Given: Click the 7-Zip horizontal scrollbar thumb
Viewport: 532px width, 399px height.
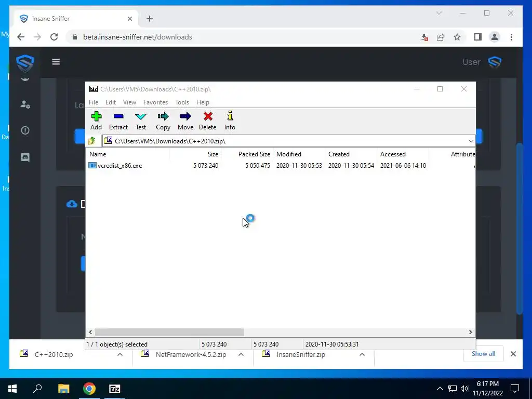Looking at the screenshot, I should (169, 332).
